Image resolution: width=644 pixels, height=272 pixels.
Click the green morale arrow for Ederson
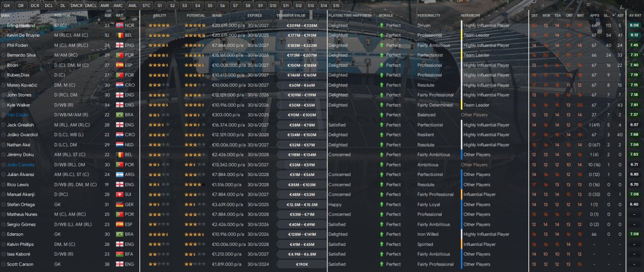click(x=382, y=234)
